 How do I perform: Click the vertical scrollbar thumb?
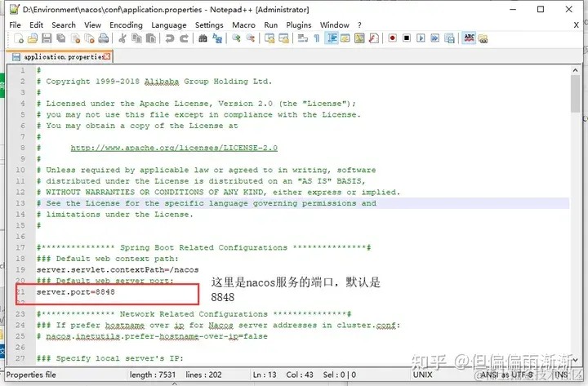tap(575, 94)
